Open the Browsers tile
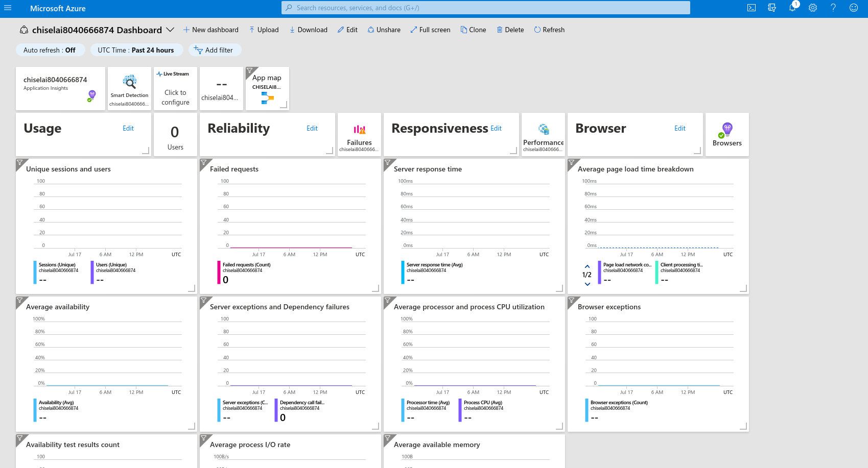Viewport: 868px width, 468px height. tap(727, 135)
